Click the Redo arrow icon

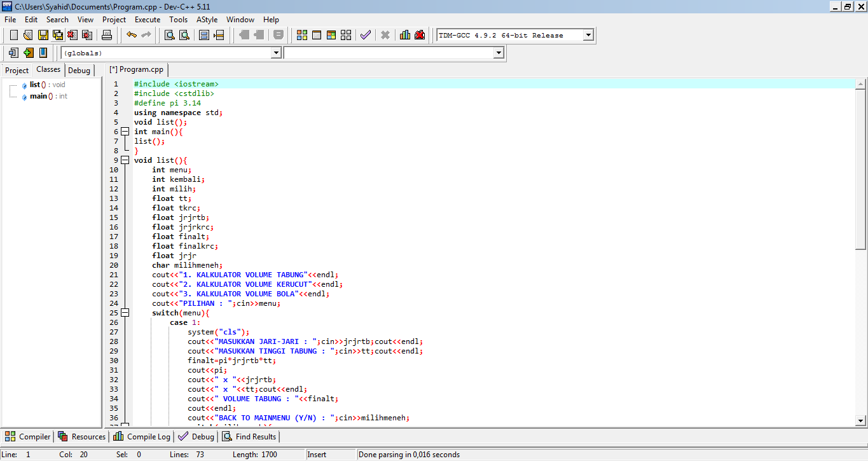pyautogui.click(x=146, y=35)
